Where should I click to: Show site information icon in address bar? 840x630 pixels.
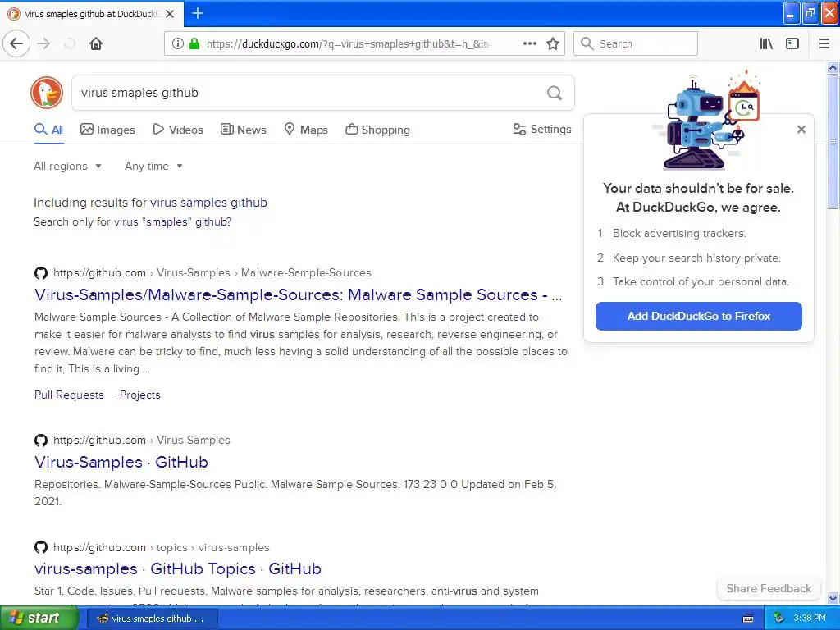[177, 43]
